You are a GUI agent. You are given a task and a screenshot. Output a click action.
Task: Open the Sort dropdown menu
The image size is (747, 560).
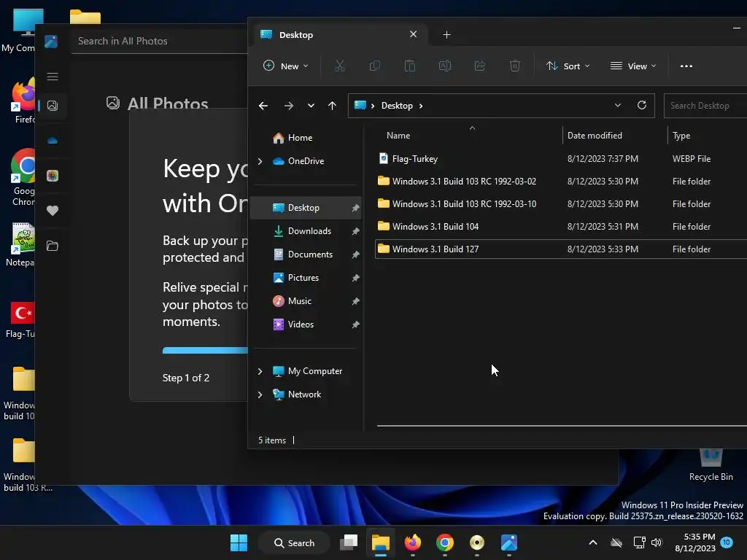point(568,66)
